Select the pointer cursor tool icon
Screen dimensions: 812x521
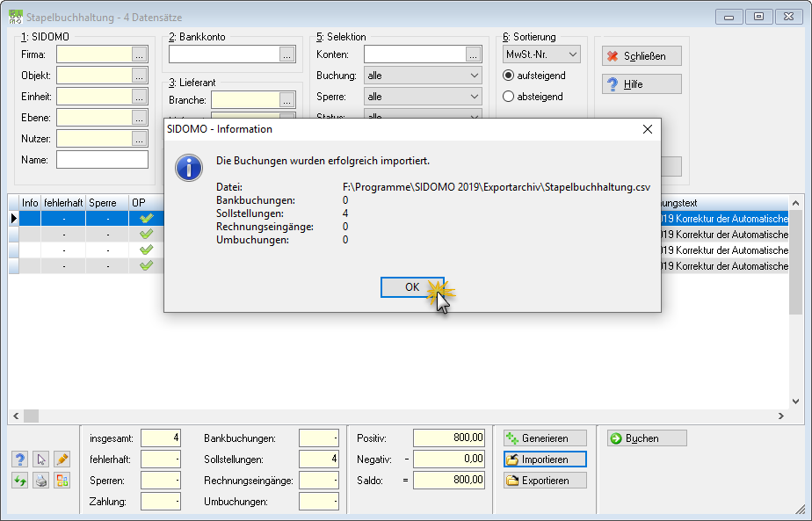pos(41,459)
